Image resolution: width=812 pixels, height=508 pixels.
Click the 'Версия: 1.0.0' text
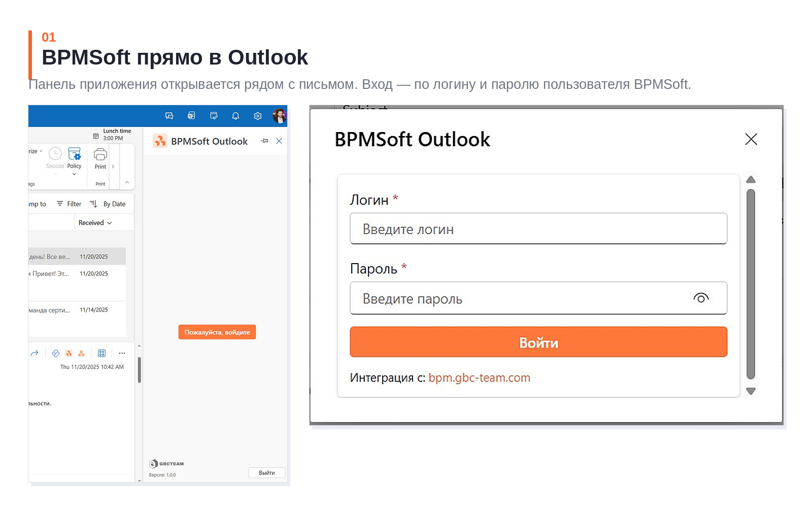pos(162,475)
